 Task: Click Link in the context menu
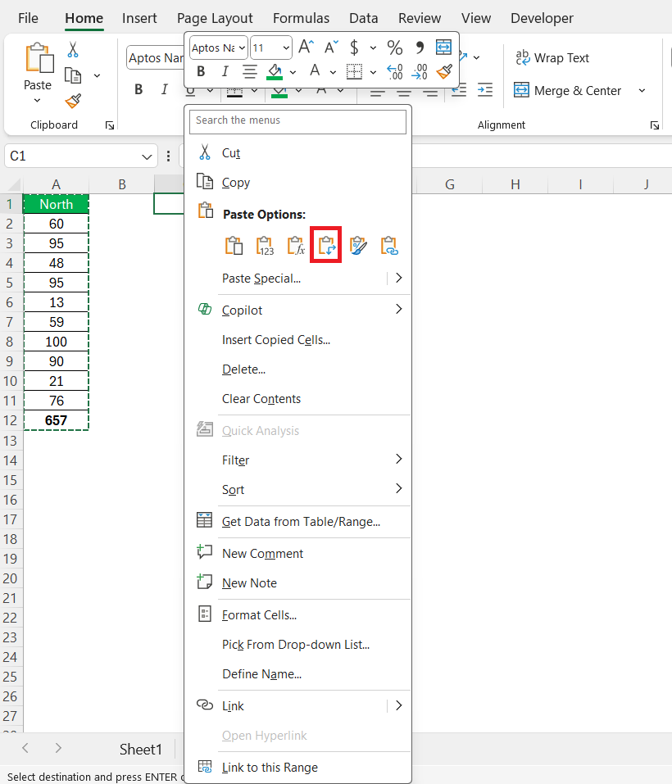(233, 706)
